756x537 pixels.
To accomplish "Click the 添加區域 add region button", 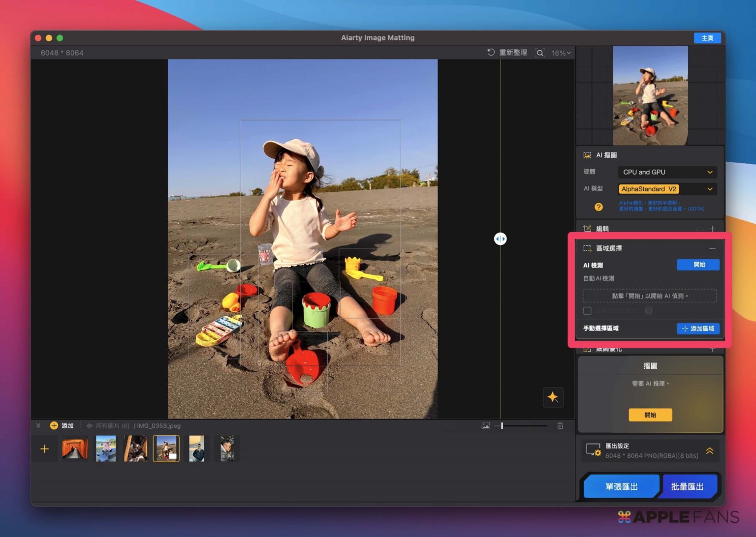I will click(x=698, y=328).
